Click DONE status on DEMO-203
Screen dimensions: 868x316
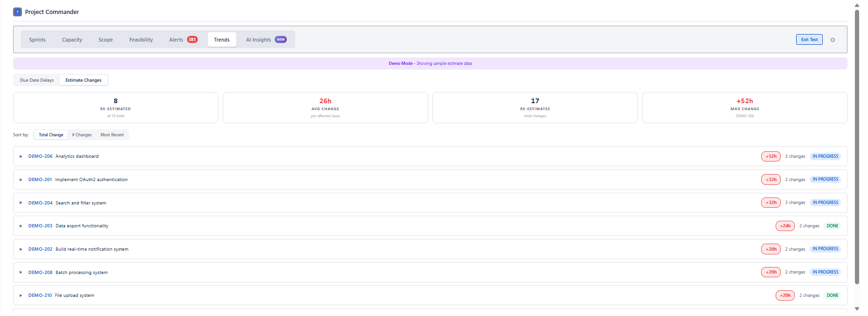832,226
